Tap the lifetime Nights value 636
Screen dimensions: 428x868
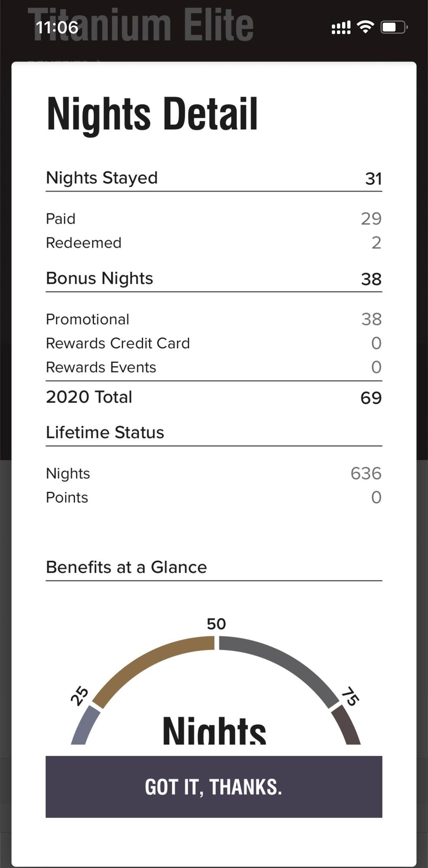pos(366,473)
